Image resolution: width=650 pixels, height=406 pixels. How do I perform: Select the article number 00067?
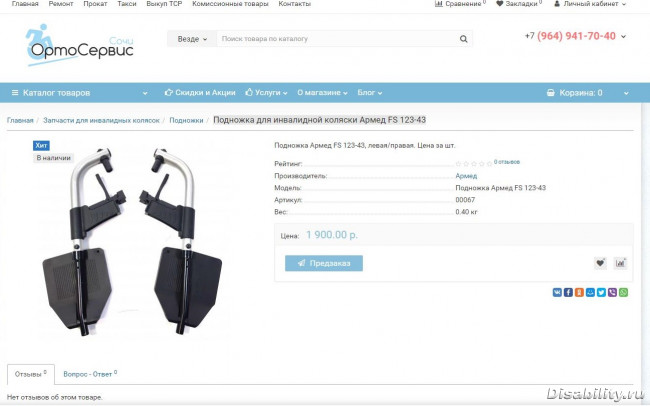click(x=465, y=200)
